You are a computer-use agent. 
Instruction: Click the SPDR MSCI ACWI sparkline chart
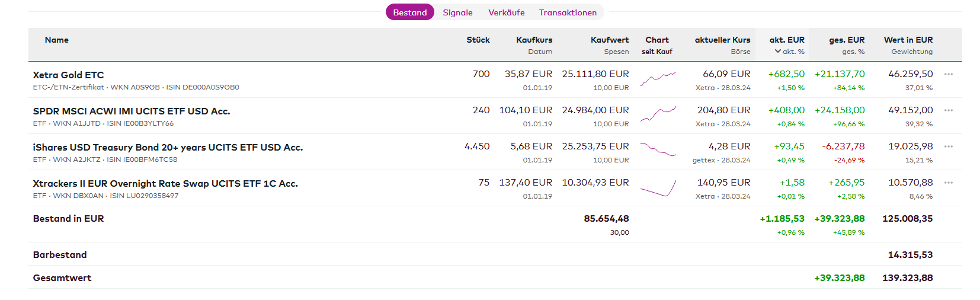[x=658, y=114]
